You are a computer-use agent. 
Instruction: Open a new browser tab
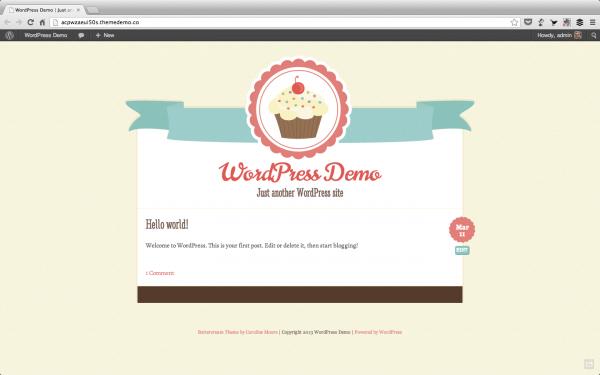coord(93,10)
